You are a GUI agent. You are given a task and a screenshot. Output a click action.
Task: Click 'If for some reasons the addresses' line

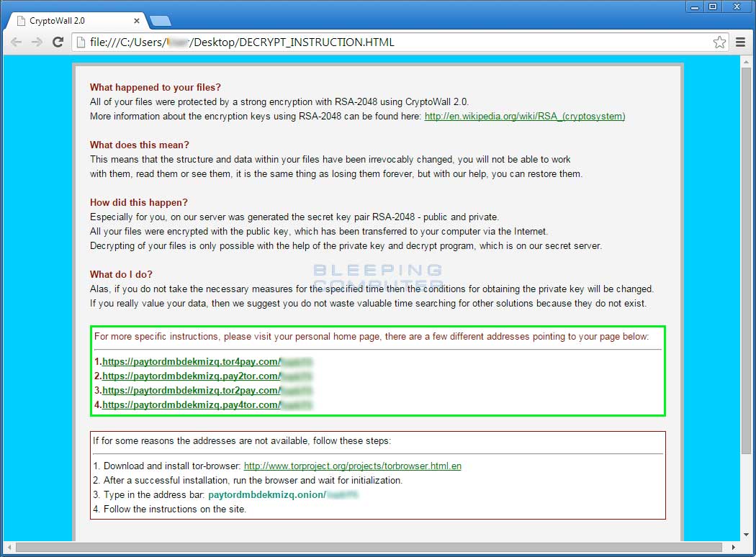click(241, 441)
